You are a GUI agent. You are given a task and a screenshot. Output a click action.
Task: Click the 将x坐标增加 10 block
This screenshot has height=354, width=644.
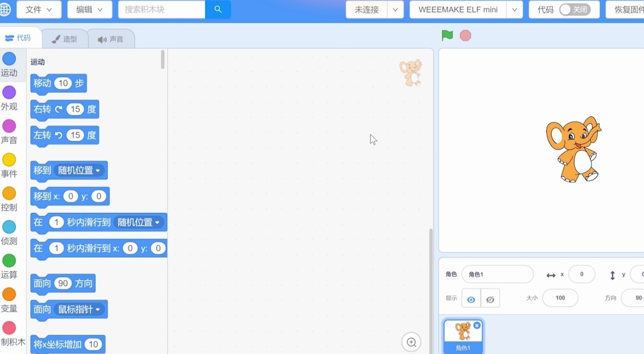click(x=68, y=345)
